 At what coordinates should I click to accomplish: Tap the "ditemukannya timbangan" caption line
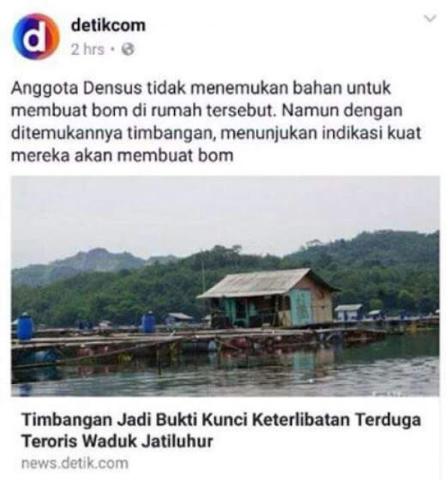point(216,133)
